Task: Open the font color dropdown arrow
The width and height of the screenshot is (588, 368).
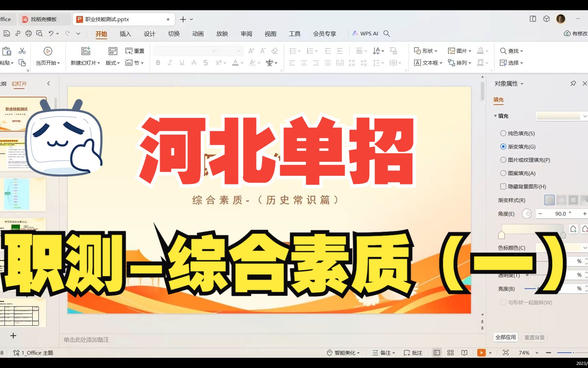Action: (x=242, y=63)
